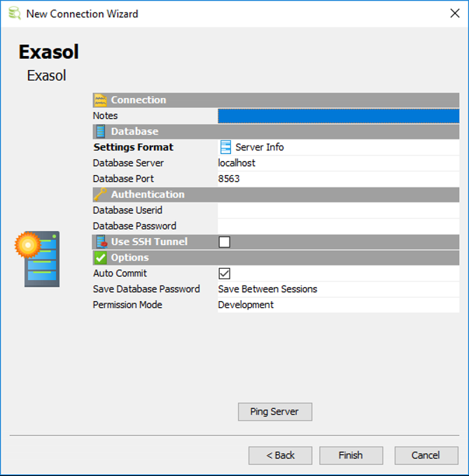Select the Save Database Password label
The height and width of the screenshot is (476, 469).
click(x=146, y=289)
